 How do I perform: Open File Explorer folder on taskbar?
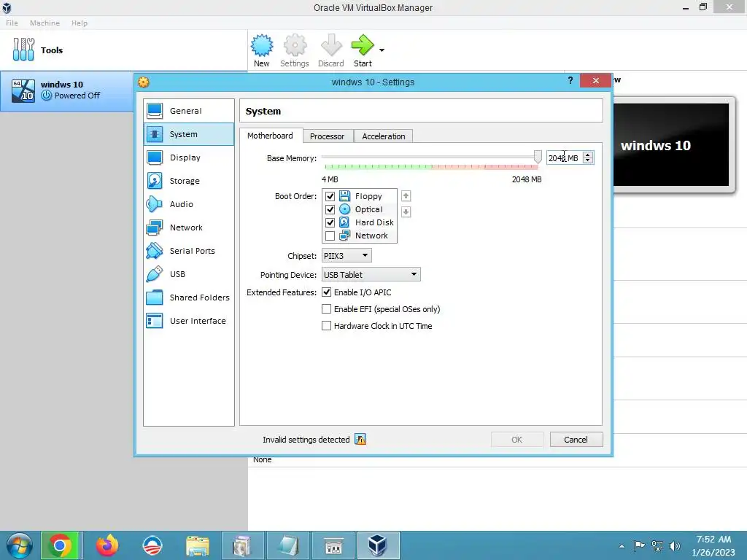(x=198, y=545)
